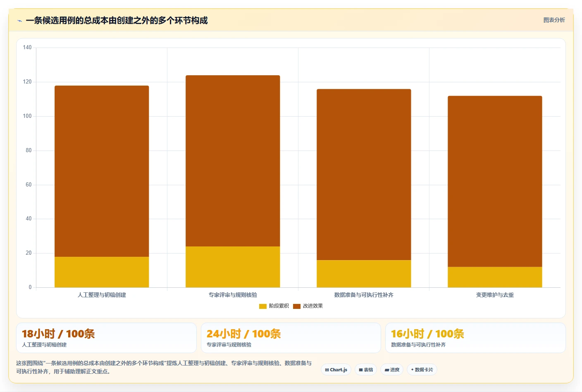Select the 表格 tag chip
Viewport: 582px width, 392px height.
pos(366,370)
